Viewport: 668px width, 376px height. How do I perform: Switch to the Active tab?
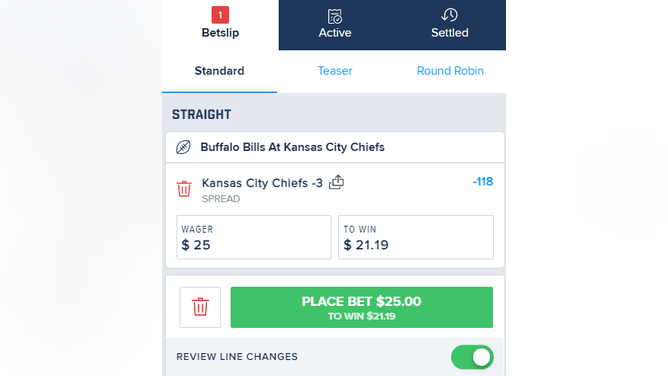(x=335, y=25)
